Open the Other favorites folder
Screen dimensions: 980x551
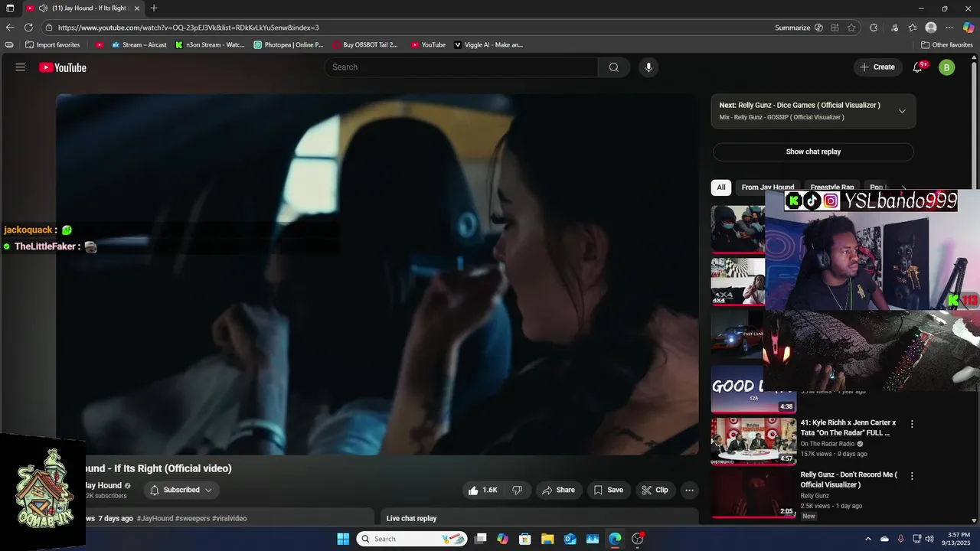coord(947,45)
